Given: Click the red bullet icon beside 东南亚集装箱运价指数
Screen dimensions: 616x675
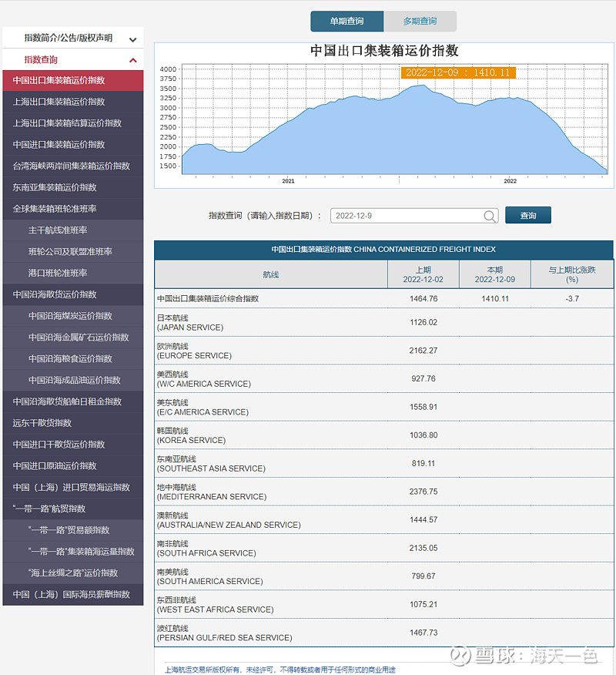Looking at the screenshot, I should tap(11, 187).
